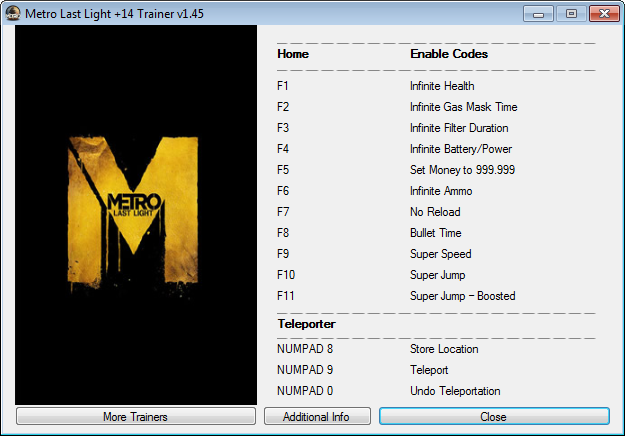The image size is (625, 436).
Task: Click the 'Enable Codes' heading
Action: point(449,54)
